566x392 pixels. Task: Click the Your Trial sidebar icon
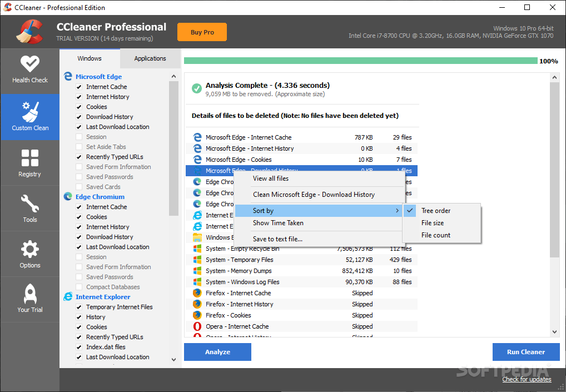click(30, 299)
